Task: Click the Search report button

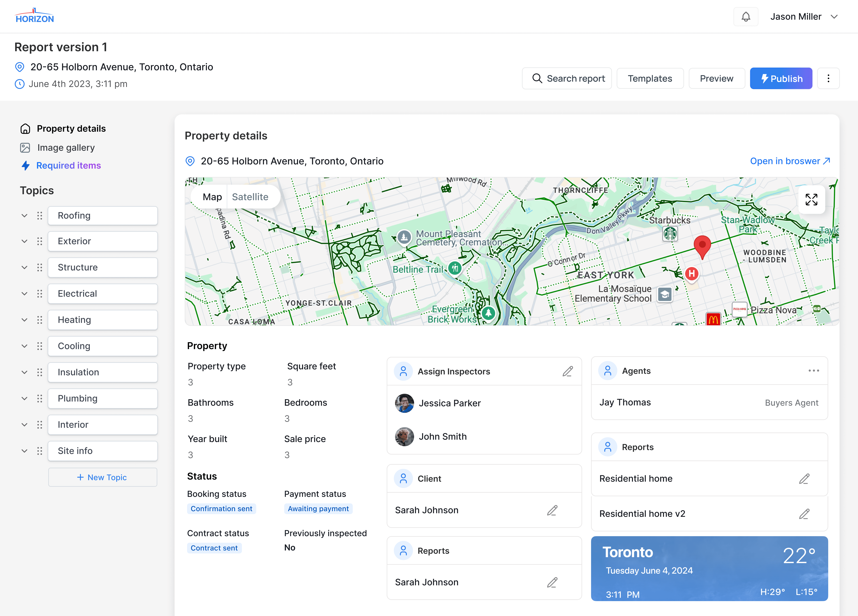Action: tap(567, 78)
